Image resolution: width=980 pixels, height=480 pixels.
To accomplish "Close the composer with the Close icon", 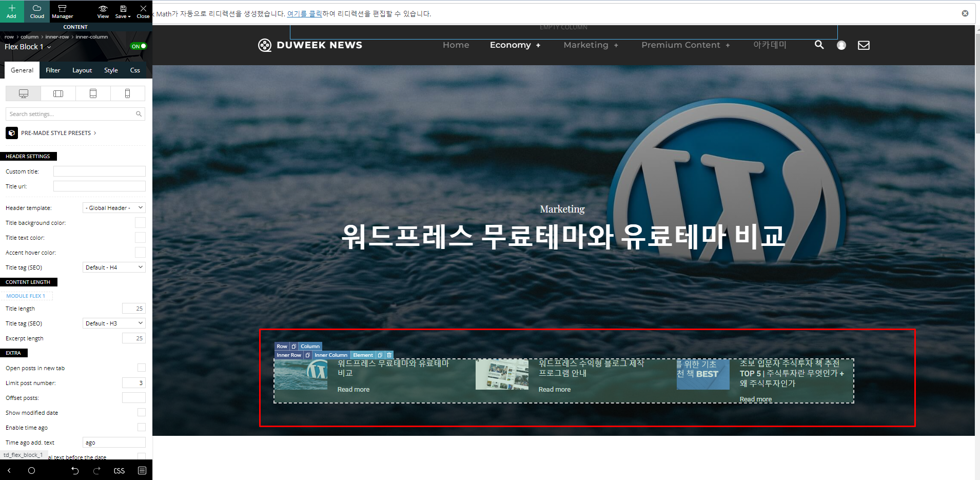I will coord(143,11).
